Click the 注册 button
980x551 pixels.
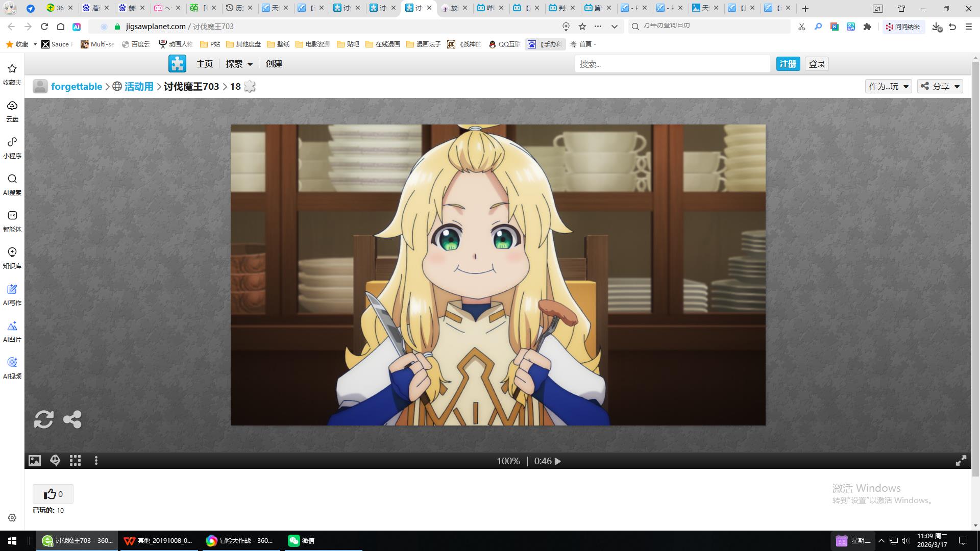788,64
